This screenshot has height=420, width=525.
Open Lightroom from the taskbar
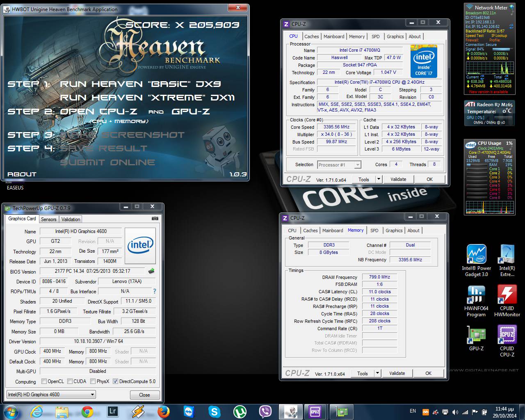[112, 411]
